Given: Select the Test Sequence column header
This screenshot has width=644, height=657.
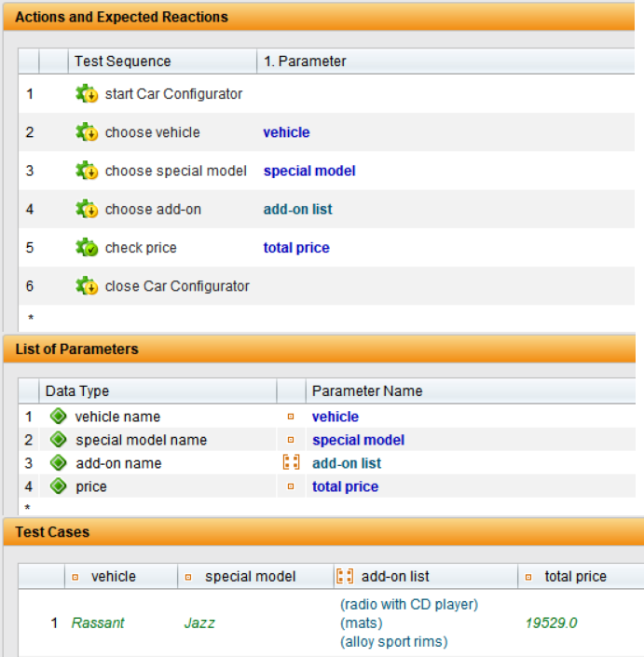Looking at the screenshot, I should [x=122, y=62].
